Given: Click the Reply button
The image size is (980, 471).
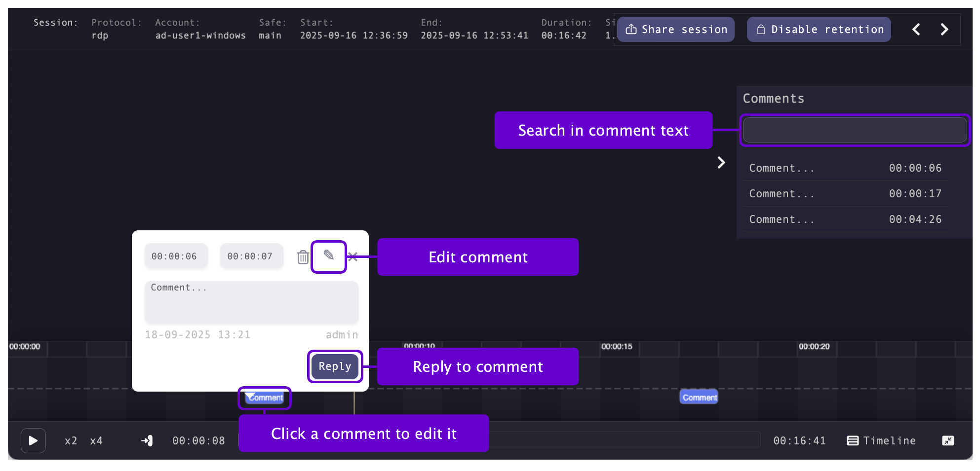Looking at the screenshot, I should pyautogui.click(x=335, y=366).
